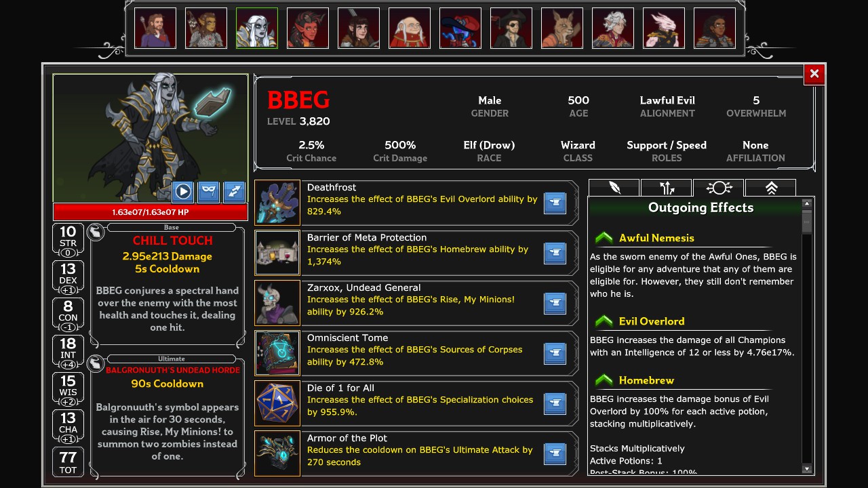Select the double chevron upgrades tab

click(x=771, y=188)
